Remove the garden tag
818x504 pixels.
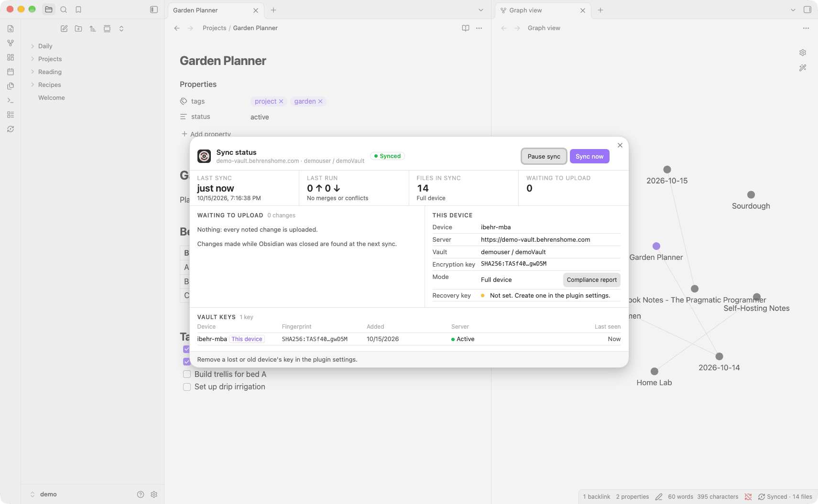coord(320,101)
